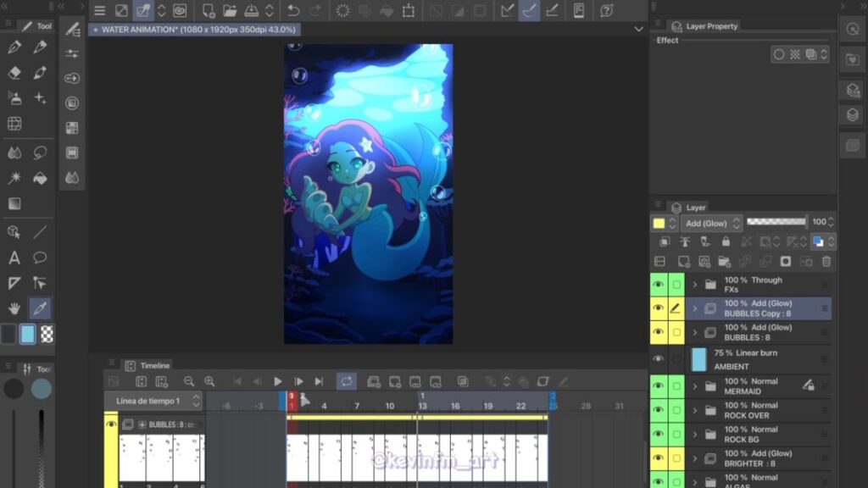The width and height of the screenshot is (868, 488).
Task: Click the light blue main color swatch
Action: (28, 334)
